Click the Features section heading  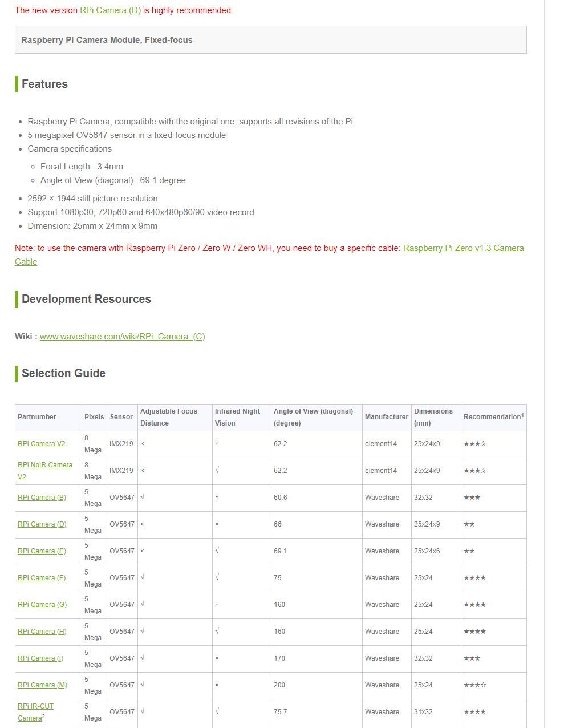tap(44, 84)
